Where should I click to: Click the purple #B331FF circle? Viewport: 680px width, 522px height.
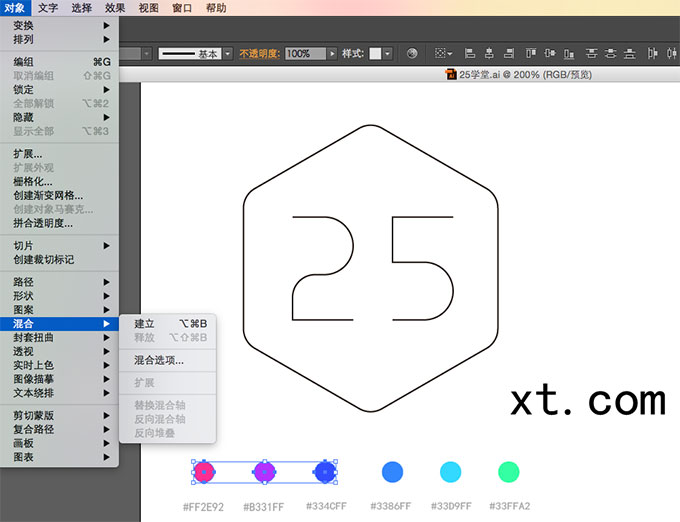265,472
